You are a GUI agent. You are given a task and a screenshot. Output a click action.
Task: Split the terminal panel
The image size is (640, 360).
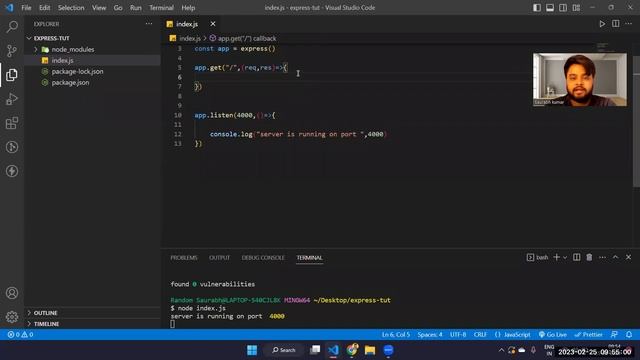coord(576,258)
